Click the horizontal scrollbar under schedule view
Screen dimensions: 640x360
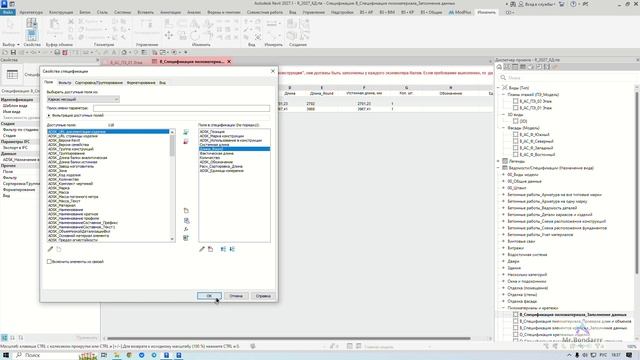289,338
